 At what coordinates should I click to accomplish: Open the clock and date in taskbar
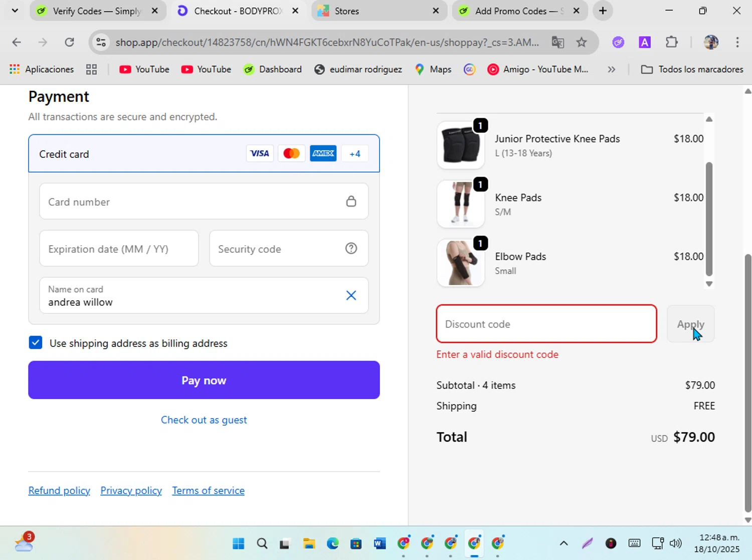coord(717,543)
